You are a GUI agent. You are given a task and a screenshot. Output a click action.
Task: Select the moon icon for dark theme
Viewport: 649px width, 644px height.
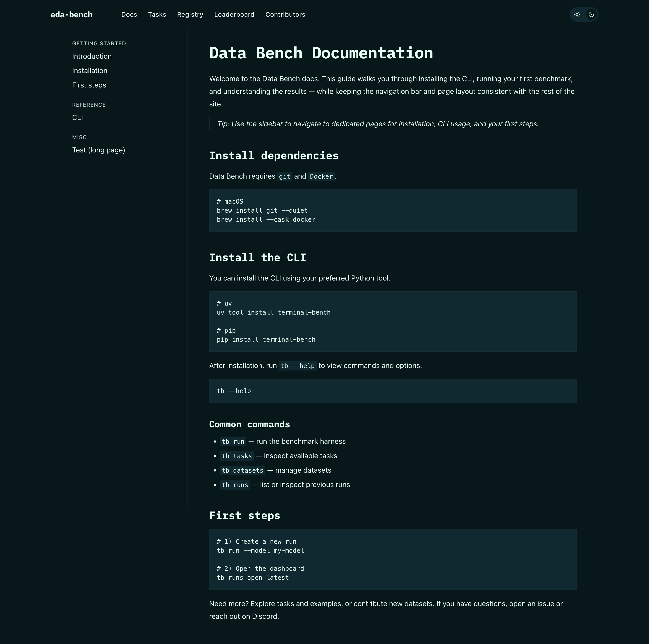coord(591,14)
